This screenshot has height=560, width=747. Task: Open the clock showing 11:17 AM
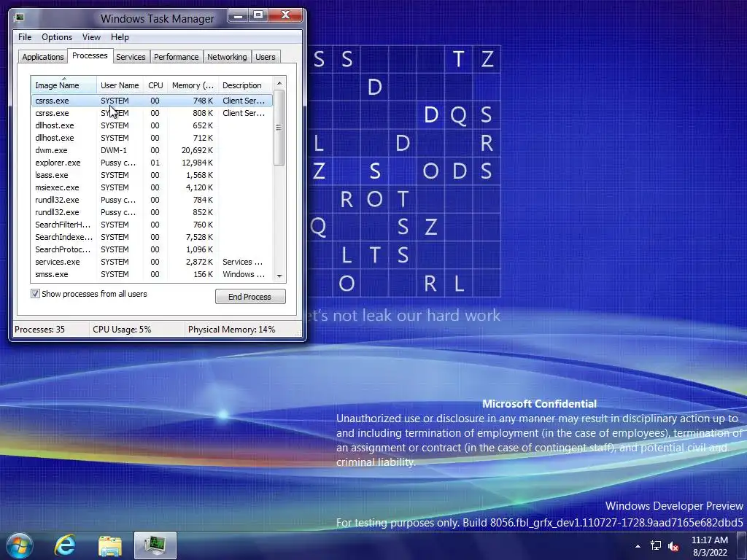tap(710, 546)
